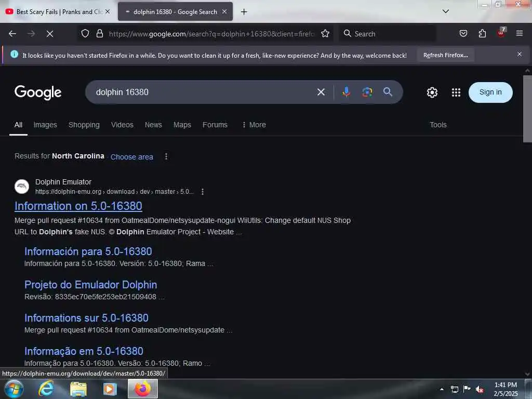Viewport: 532px width, 399px height.
Task: Click the page vertical scrollbar thumb
Action: click(527, 109)
